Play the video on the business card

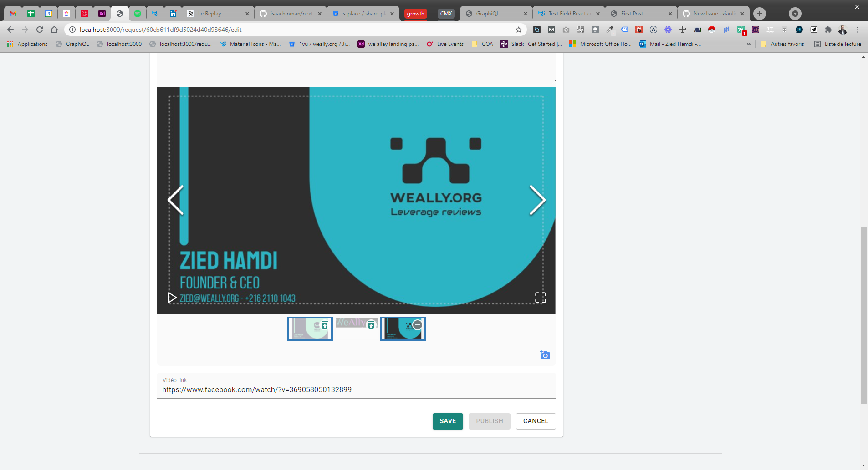[172, 298]
